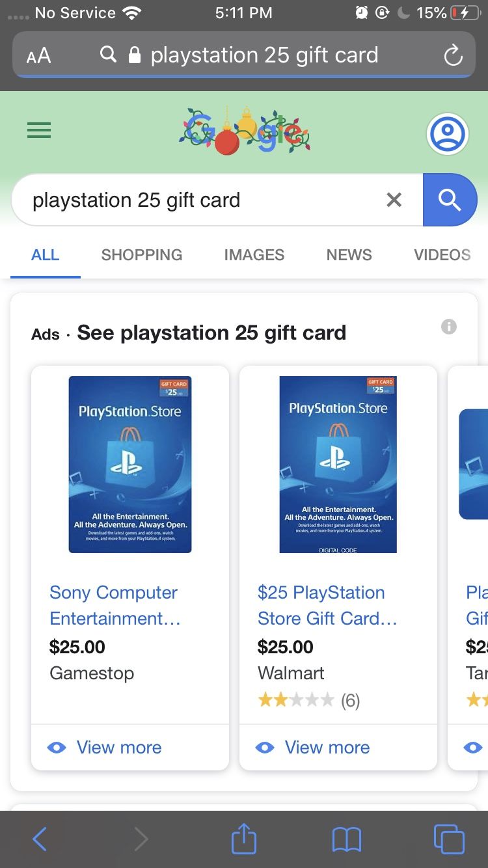
Task: Open the Google hamburger menu
Action: click(x=39, y=131)
